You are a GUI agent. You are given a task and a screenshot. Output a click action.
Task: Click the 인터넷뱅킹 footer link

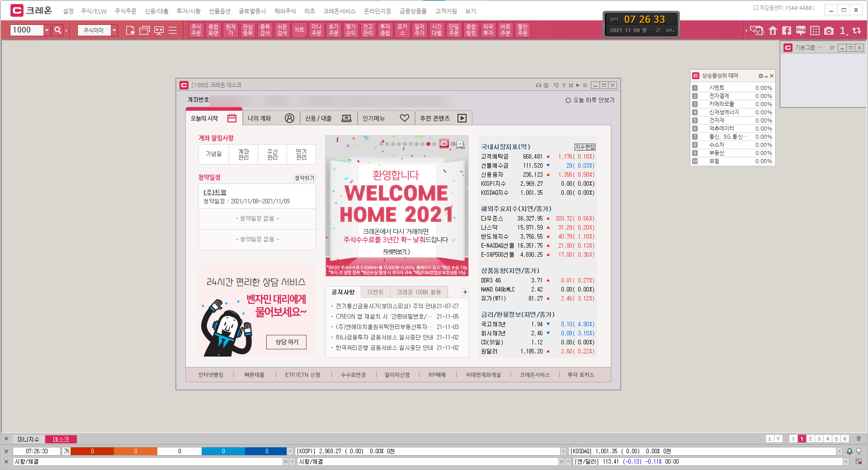(211, 375)
